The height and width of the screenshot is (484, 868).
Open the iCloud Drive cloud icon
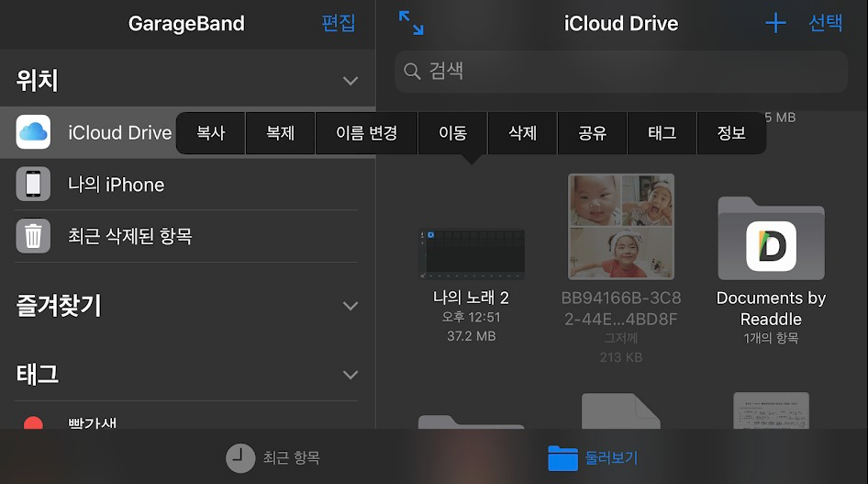click(33, 132)
